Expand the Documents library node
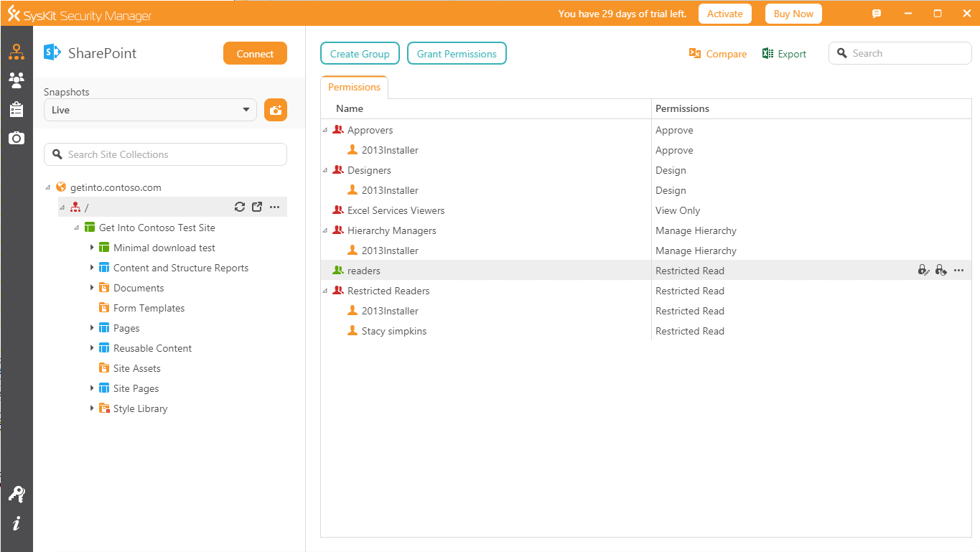The height and width of the screenshot is (552, 980). click(92, 288)
